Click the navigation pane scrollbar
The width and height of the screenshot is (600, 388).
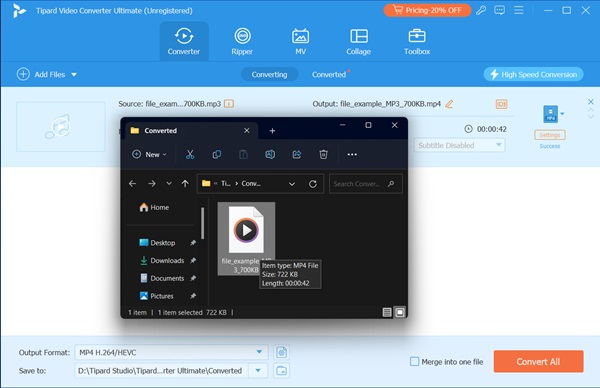coord(202,223)
